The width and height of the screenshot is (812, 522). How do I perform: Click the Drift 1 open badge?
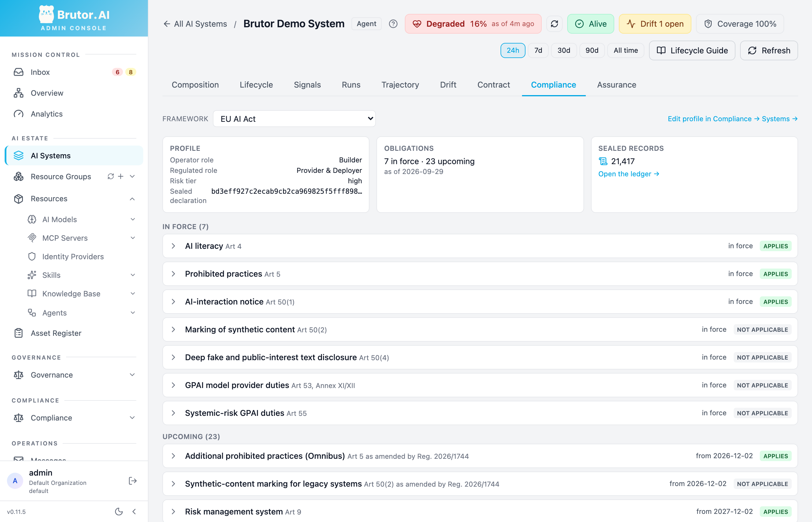[x=655, y=24]
